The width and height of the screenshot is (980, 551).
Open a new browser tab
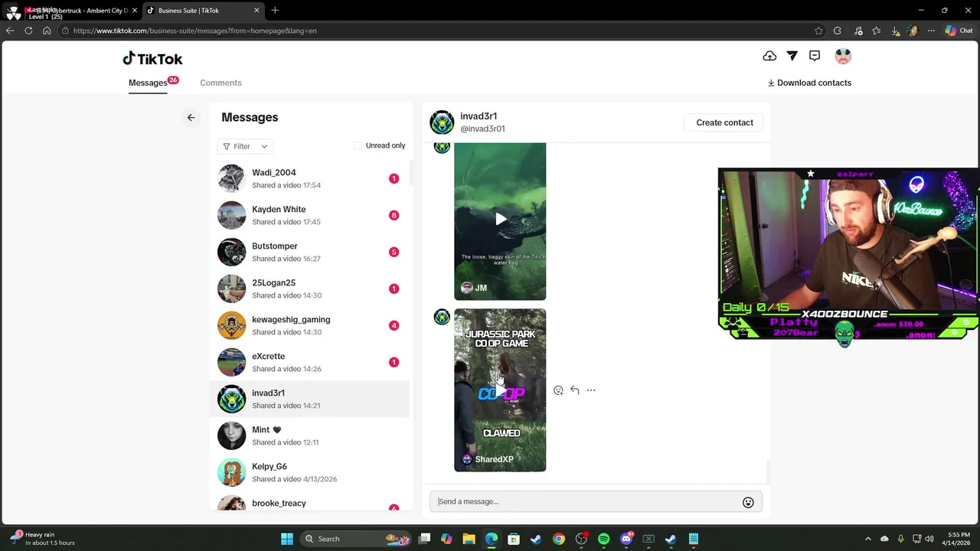[x=275, y=10]
